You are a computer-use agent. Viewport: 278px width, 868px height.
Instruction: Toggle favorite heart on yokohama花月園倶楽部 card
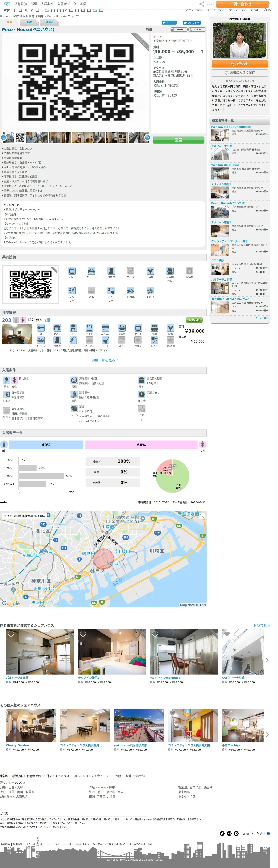click(x=118, y=713)
